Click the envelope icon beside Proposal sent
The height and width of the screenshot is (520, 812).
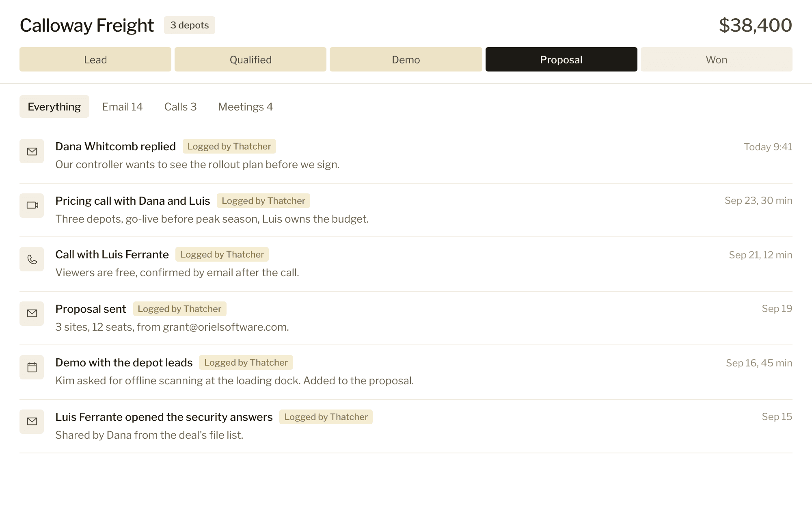point(32,314)
